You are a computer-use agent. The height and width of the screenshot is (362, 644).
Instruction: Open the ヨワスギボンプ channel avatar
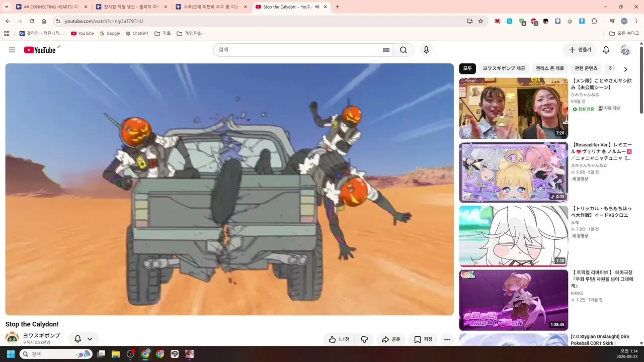pyautogui.click(x=12, y=338)
